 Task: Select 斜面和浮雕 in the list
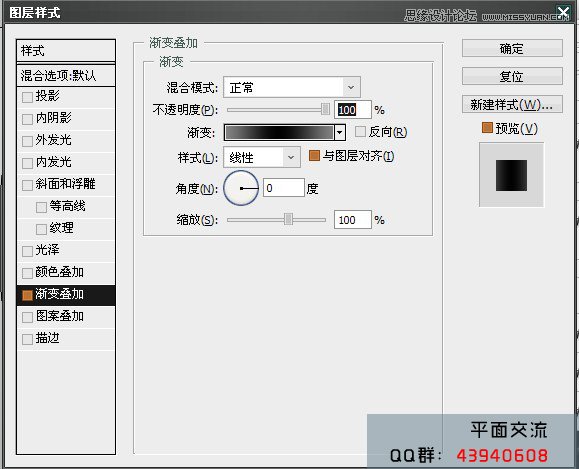tap(66, 184)
